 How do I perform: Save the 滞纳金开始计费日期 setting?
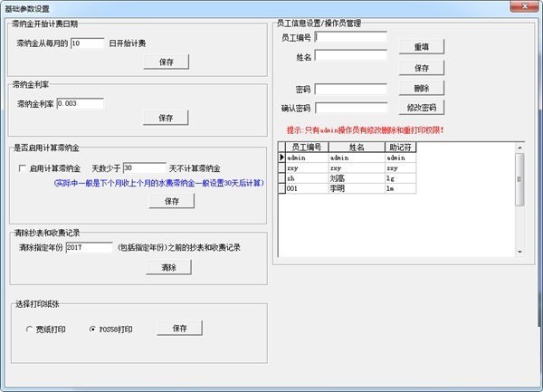click(166, 62)
